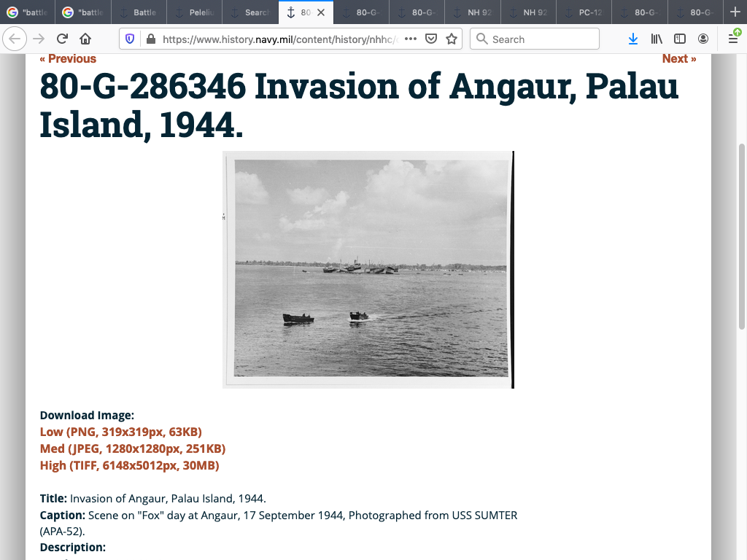
Task: Click the page vertical scrollbar
Action: [x=742, y=233]
